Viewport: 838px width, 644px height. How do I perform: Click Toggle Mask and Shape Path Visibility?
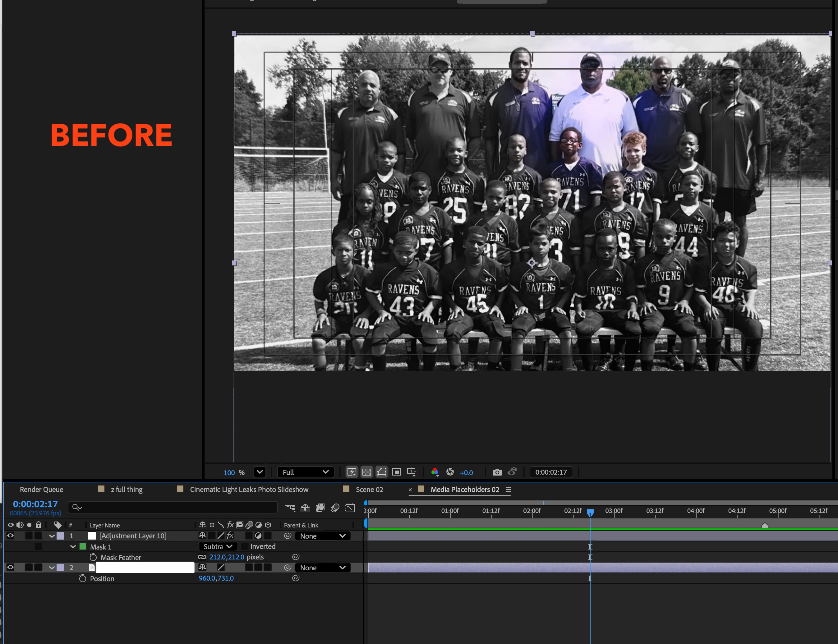pyautogui.click(x=382, y=472)
